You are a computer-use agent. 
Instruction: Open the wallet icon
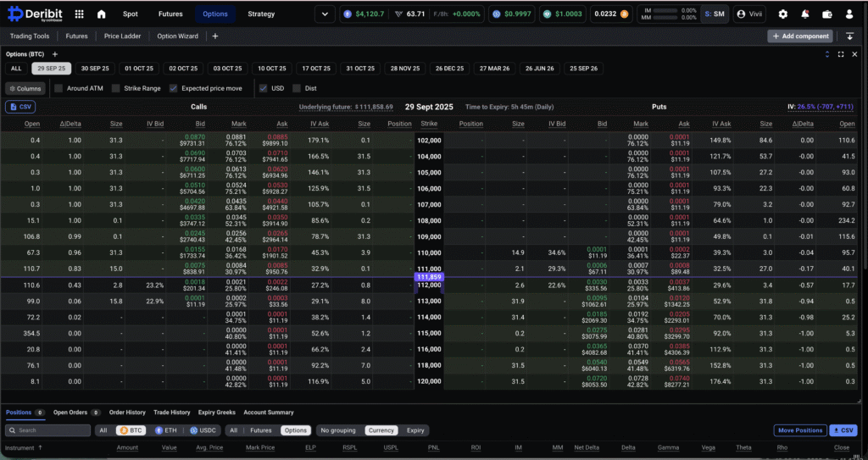(826, 14)
